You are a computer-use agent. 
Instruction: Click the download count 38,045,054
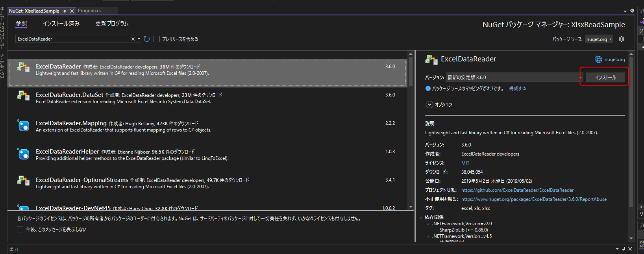pyautogui.click(x=472, y=172)
